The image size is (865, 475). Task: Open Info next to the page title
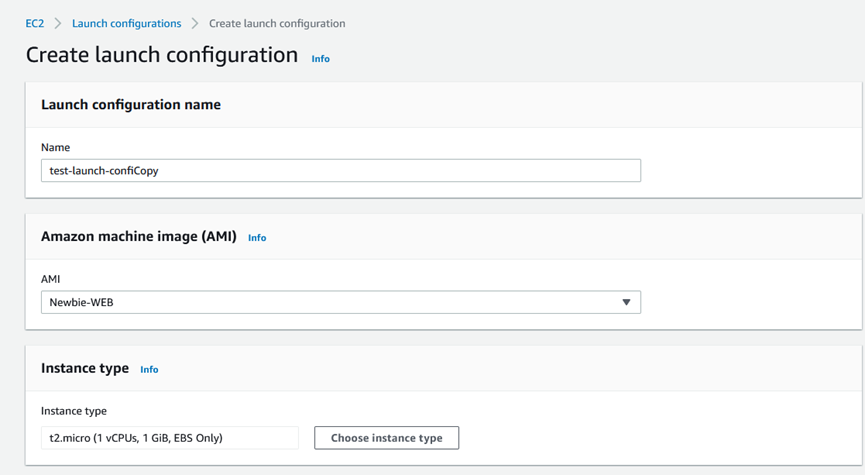pos(320,59)
